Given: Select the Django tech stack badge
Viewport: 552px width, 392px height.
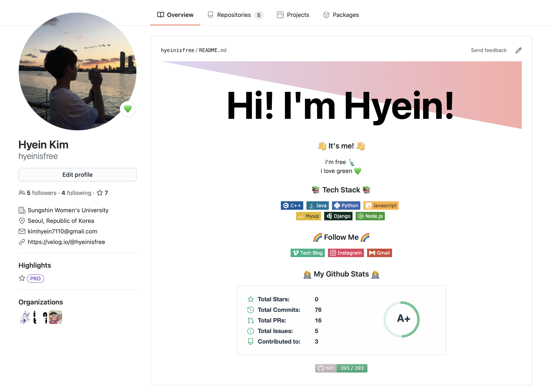Looking at the screenshot, I should click(x=338, y=216).
